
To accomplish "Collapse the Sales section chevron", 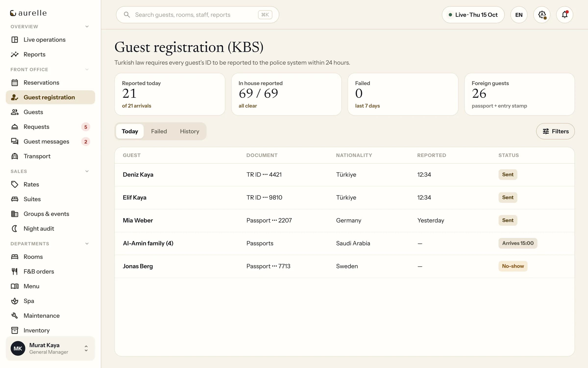I will click(87, 171).
